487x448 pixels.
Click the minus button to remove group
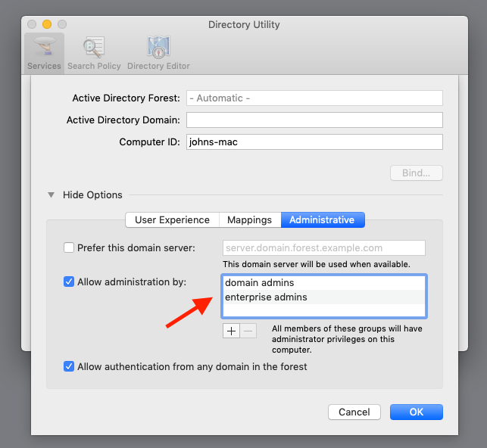tap(248, 331)
